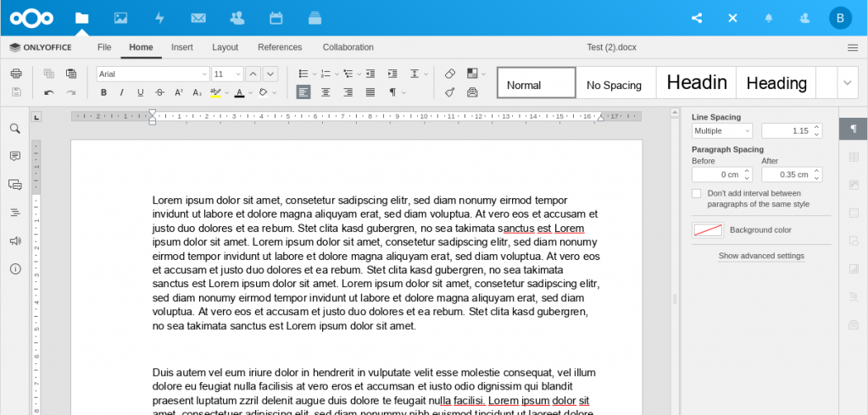
Task: Apply yellow highlight color
Action: [x=215, y=92]
